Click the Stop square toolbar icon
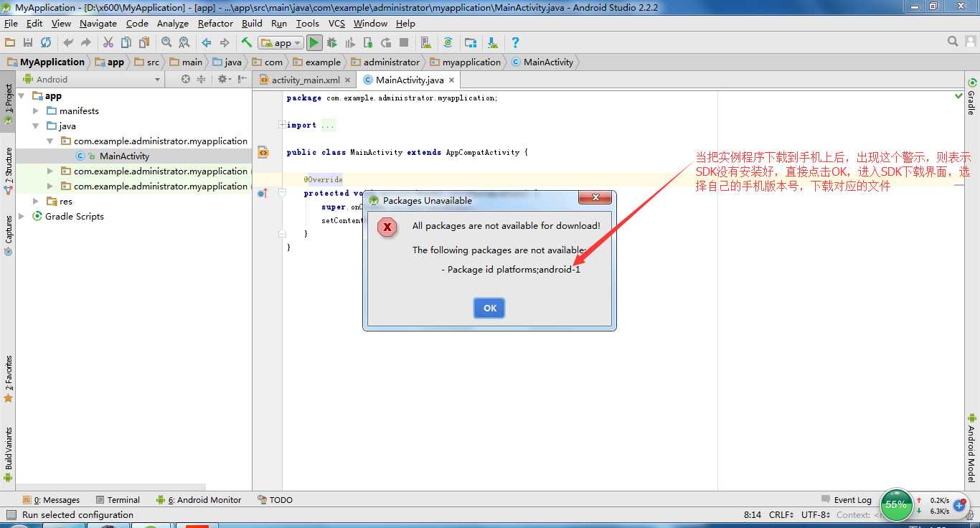This screenshot has width=980, height=528. coord(404,43)
